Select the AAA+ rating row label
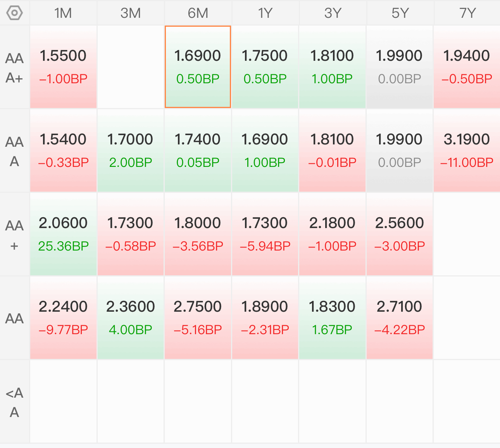 point(14,68)
